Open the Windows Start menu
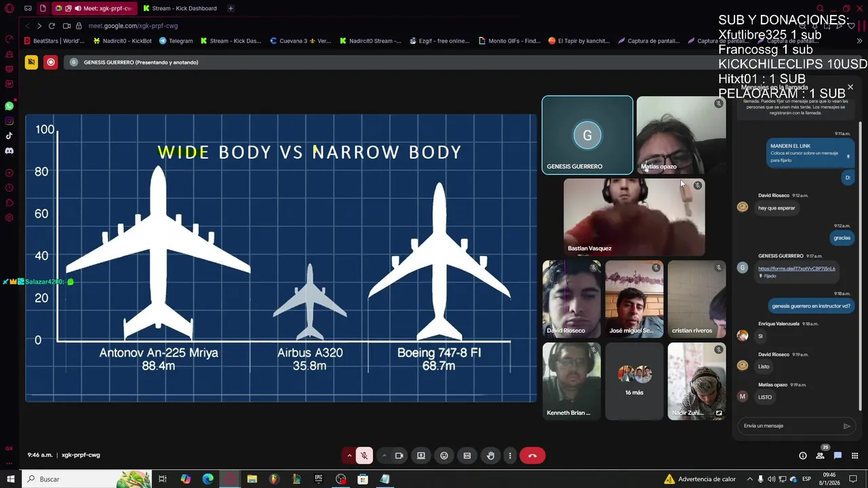 tap(10, 479)
